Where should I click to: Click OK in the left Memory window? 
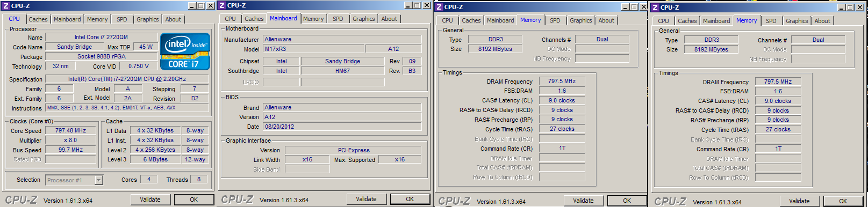[627, 201]
